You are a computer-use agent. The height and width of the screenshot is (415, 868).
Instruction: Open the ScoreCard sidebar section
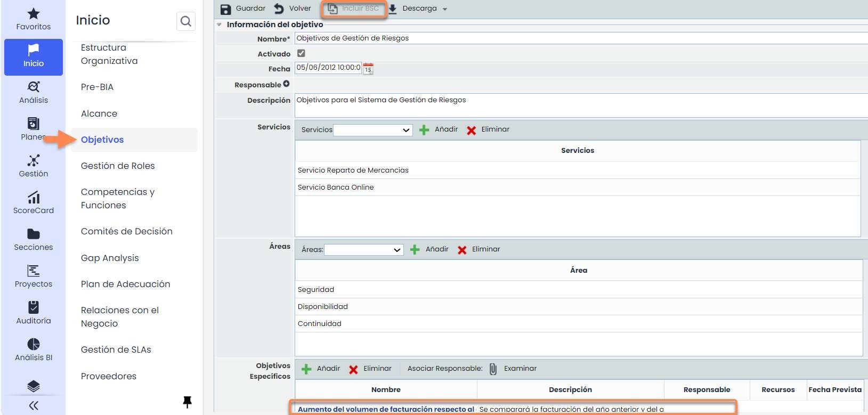(x=34, y=203)
